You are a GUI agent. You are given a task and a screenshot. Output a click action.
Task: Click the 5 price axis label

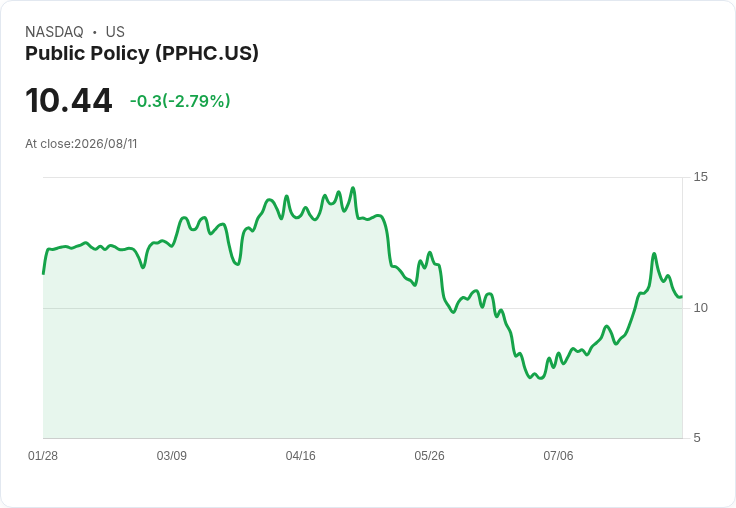697,438
